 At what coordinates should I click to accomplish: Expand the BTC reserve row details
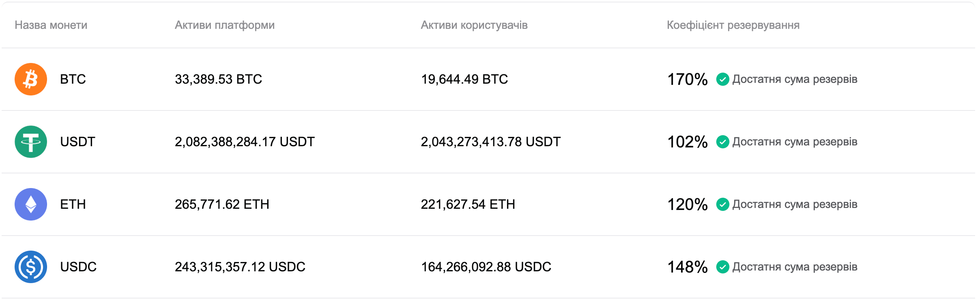487,79
